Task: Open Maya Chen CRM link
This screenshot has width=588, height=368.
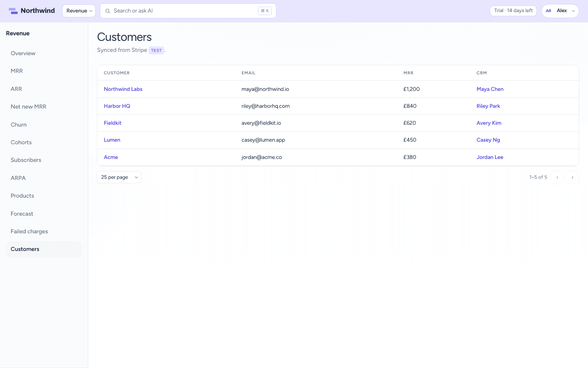Action: [x=490, y=89]
